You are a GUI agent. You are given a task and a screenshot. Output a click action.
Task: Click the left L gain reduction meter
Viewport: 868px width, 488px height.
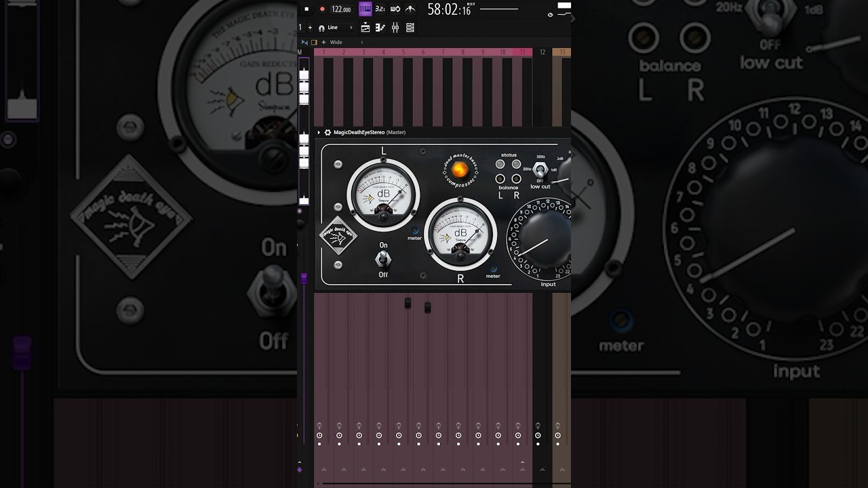click(383, 195)
